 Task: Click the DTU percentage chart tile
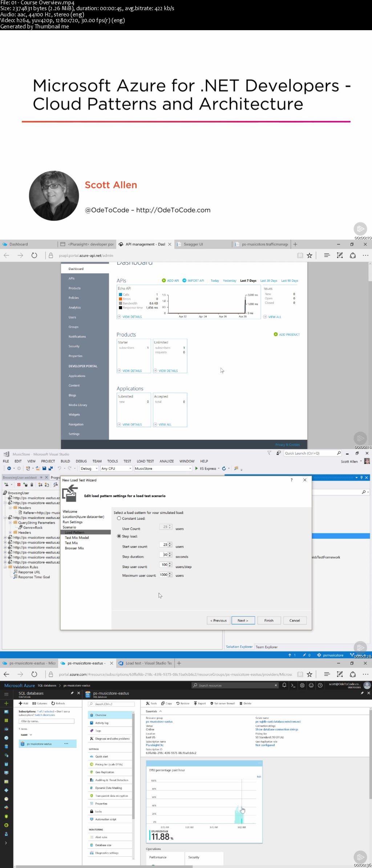tap(204, 801)
